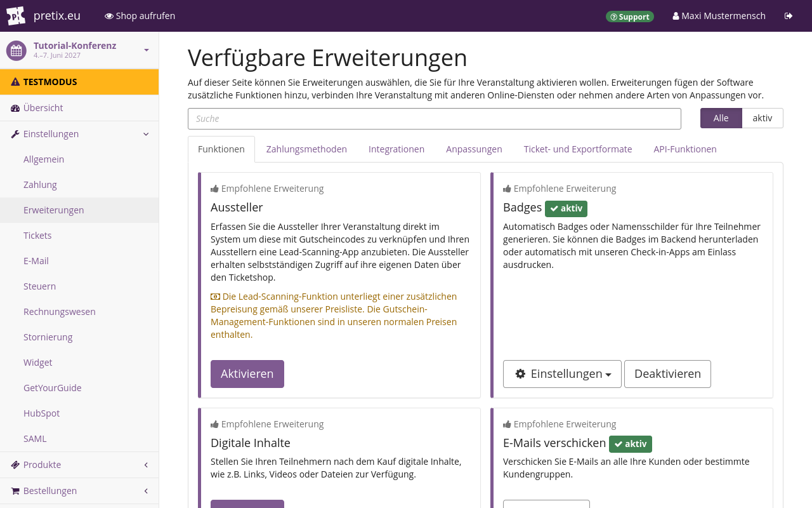Click the calendar icon beside Tutorial-Konferenz
This screenshot has width=812, height=508.
(x=16, y=51)
